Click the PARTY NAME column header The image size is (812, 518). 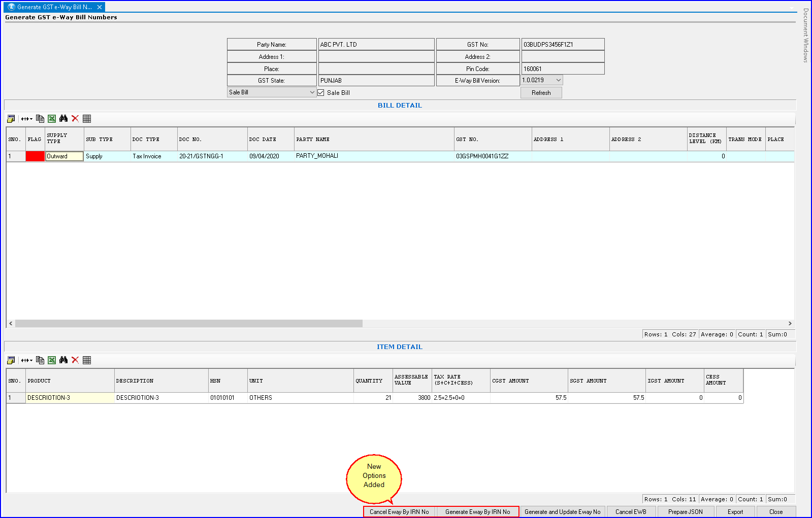tap(374, 139)
